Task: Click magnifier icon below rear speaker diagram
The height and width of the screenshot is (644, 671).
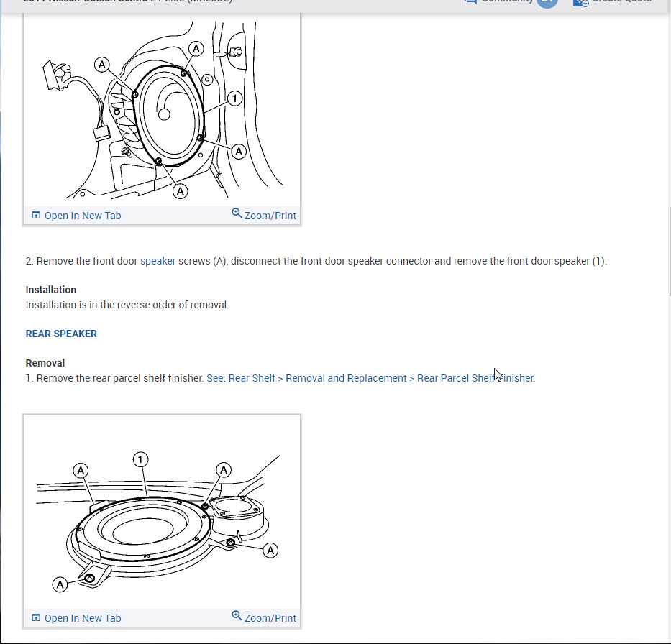Action: coord(237,615)
